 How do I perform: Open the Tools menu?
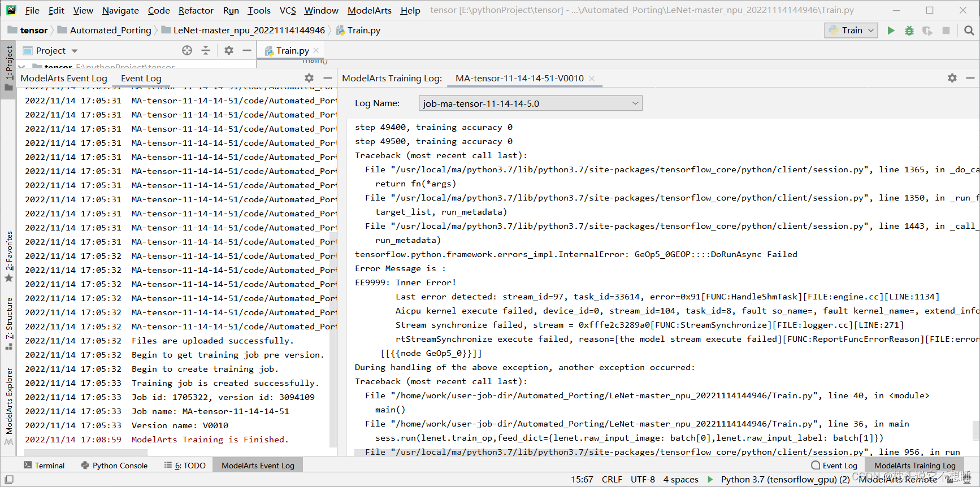tap(259, 10)
